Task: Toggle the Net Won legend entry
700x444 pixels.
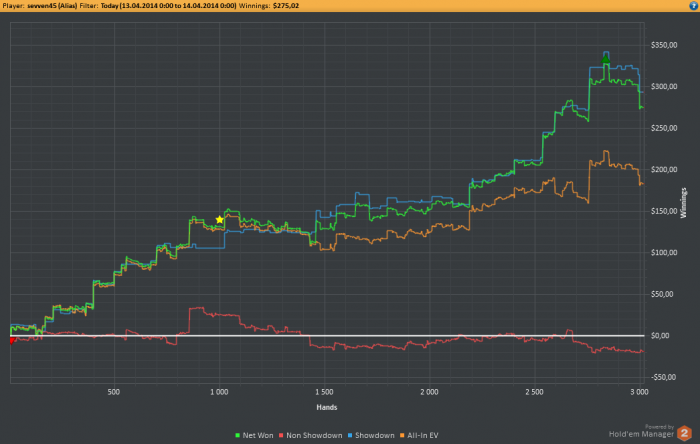Action: pos(254,435)
